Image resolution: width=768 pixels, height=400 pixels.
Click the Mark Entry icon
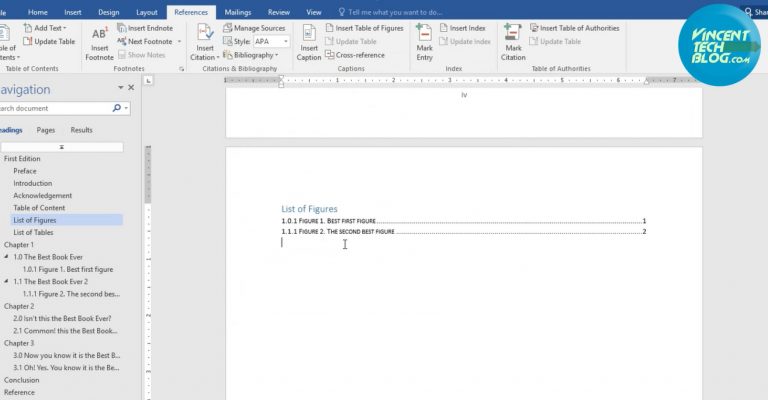click(425, 40)
